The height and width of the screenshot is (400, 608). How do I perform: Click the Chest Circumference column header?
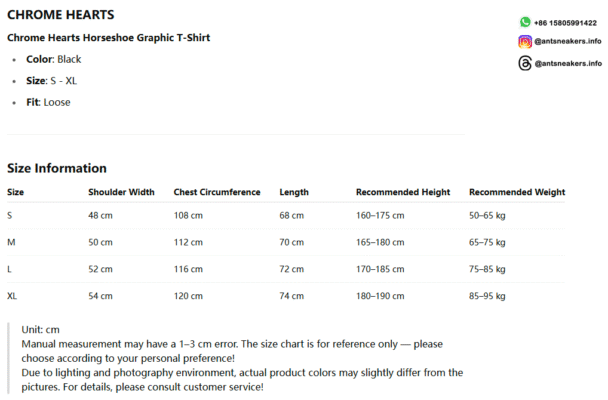coord(217,192)
